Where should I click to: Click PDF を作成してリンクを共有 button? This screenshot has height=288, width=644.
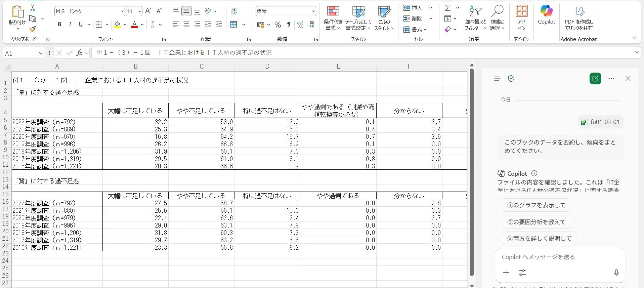(x=579, y=18)
